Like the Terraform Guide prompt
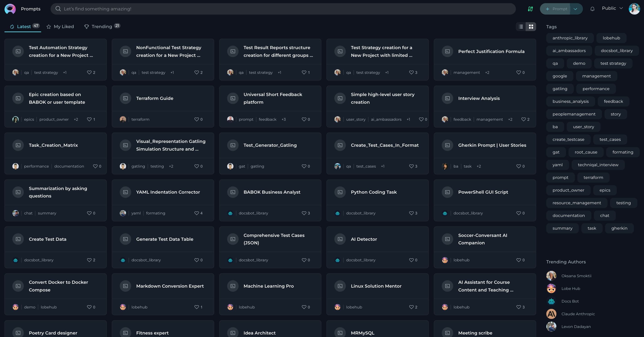This screenshot has height=337, width=644. pos(197,119)
